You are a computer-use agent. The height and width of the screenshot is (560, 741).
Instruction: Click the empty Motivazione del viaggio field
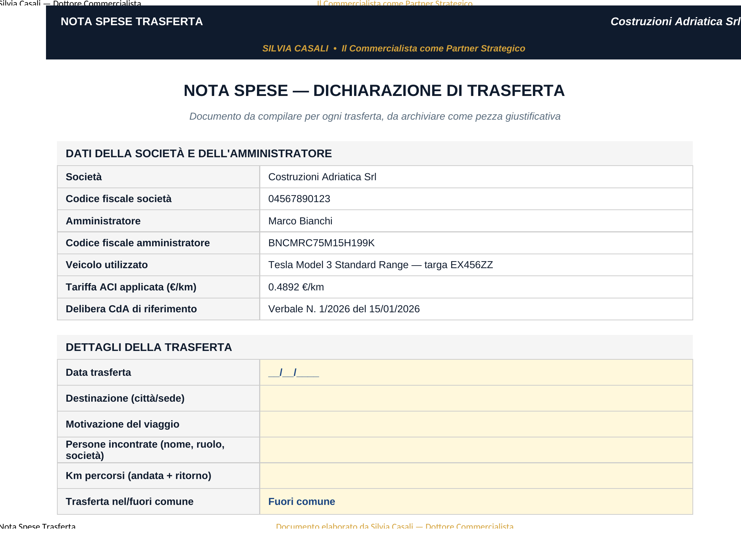476,424
